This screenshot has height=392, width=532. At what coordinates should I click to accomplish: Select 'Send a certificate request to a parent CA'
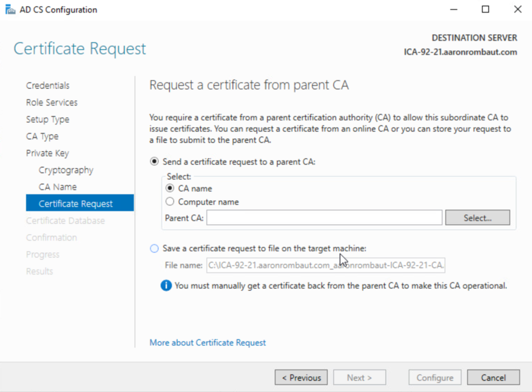[154, 161]
